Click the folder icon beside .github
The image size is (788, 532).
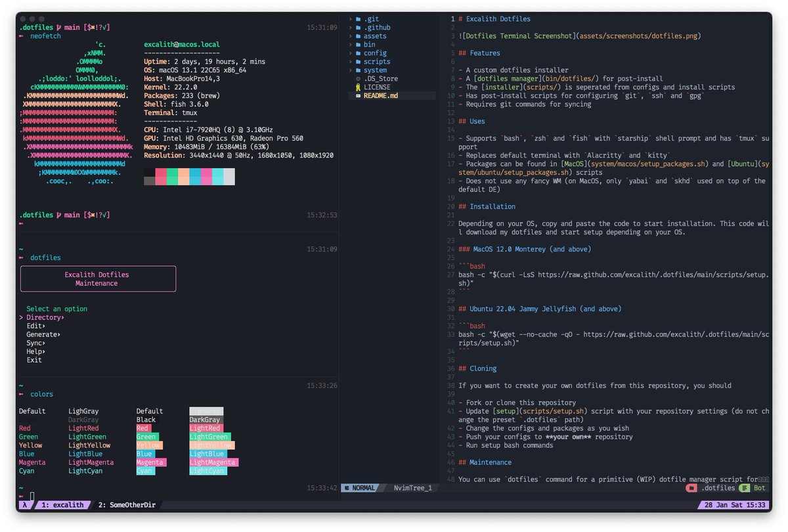point(358,28)
